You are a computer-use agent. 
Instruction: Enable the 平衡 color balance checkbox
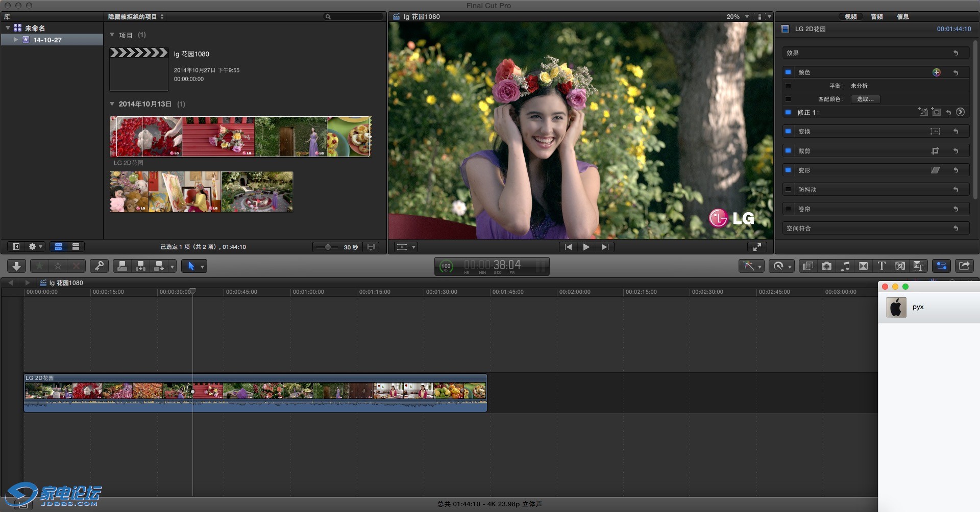coord(788,86)
